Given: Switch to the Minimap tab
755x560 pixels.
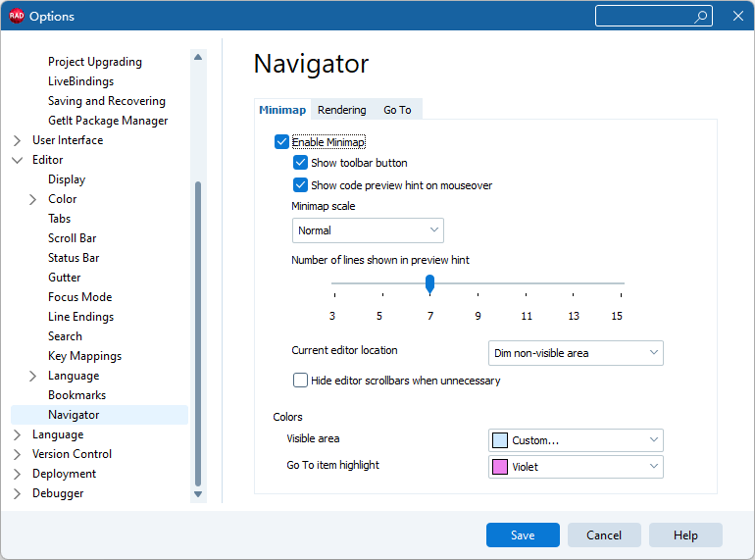Looking at the screenshot, I should (x=282, y=110).
